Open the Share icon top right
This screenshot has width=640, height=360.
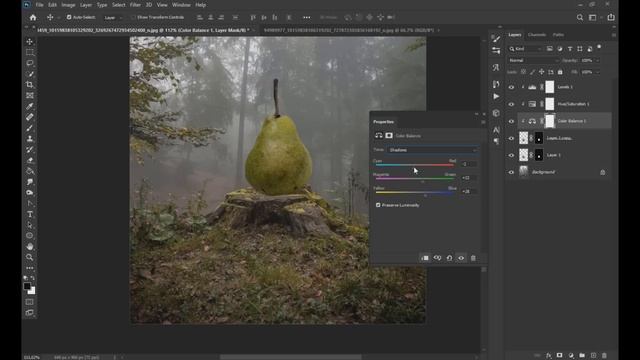611,17
